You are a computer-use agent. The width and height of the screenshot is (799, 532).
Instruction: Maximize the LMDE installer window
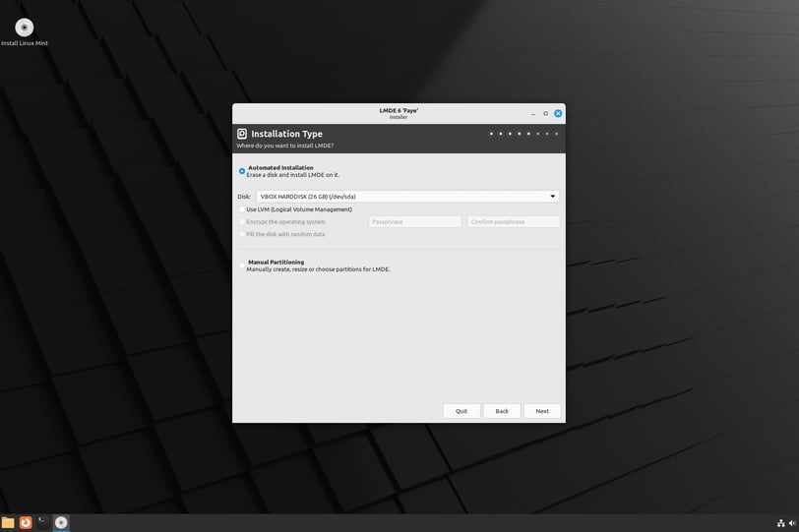(545, 113)
